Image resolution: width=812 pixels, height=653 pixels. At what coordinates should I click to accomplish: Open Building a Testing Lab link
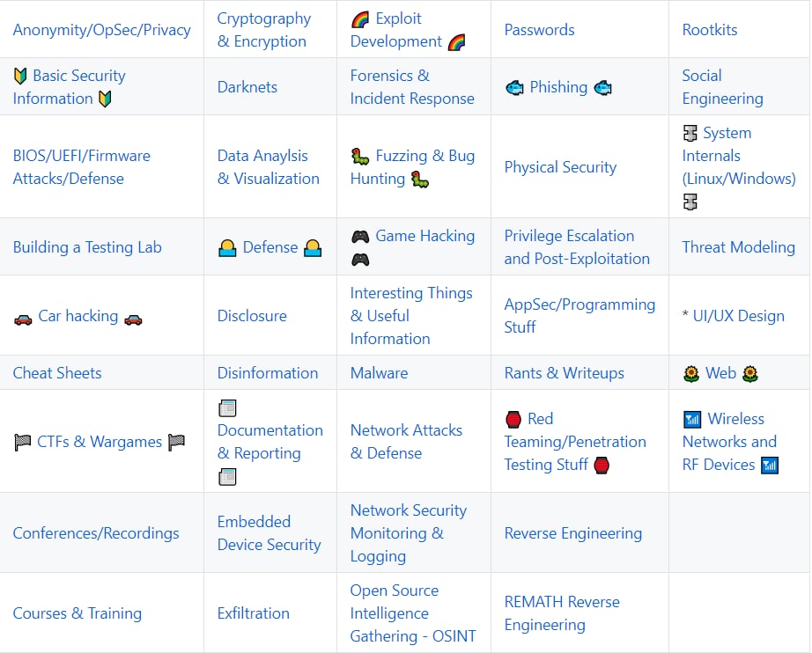point(87,247)
